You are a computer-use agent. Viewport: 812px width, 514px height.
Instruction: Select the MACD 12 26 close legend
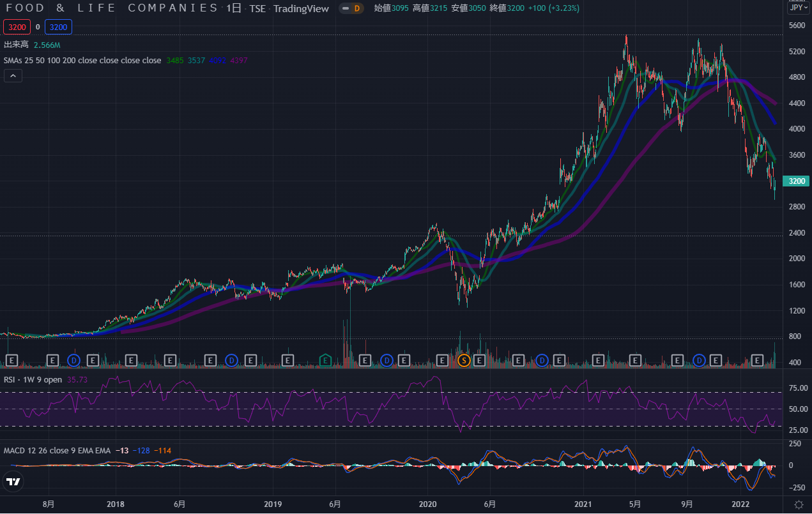(x=56, y=450)
